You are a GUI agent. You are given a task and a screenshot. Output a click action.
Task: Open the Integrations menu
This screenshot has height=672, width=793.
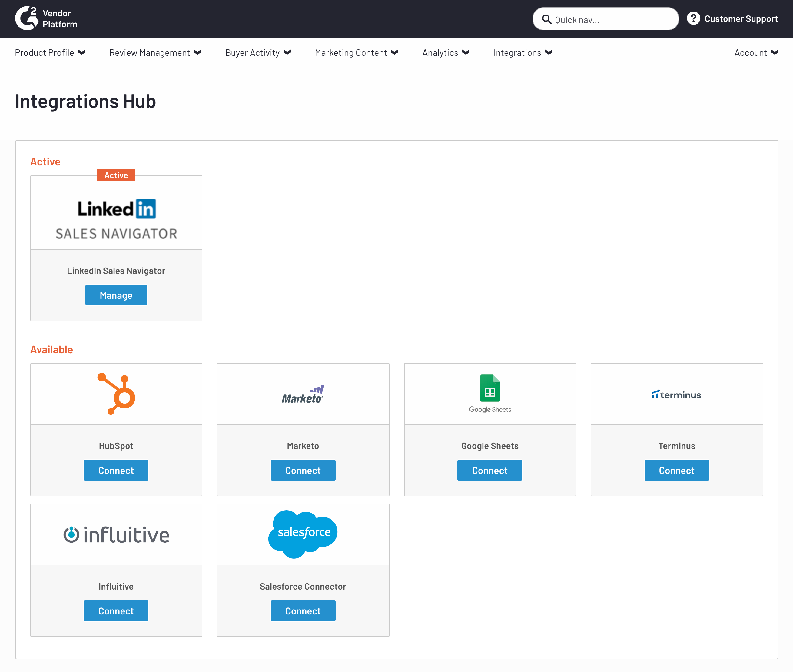pos(523,53)
